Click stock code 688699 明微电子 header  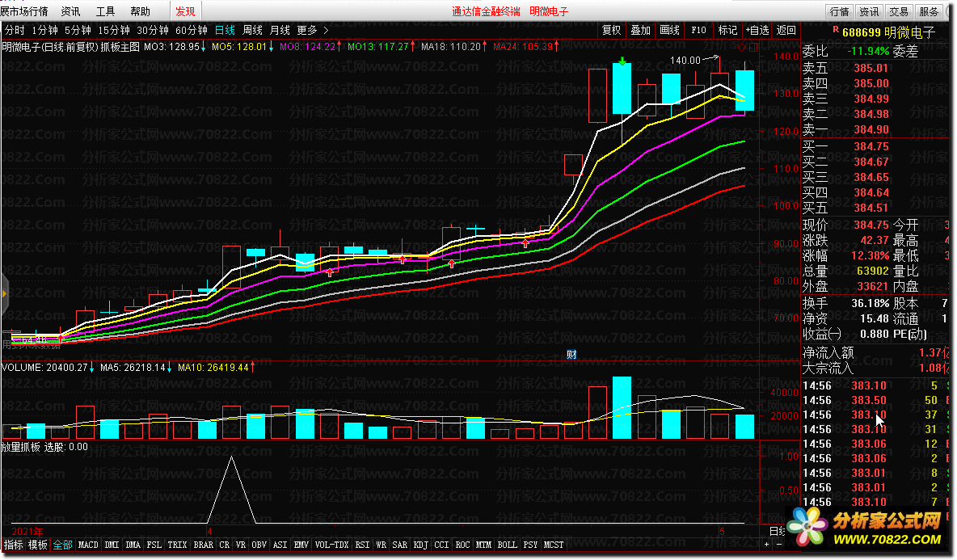point(888,32)
